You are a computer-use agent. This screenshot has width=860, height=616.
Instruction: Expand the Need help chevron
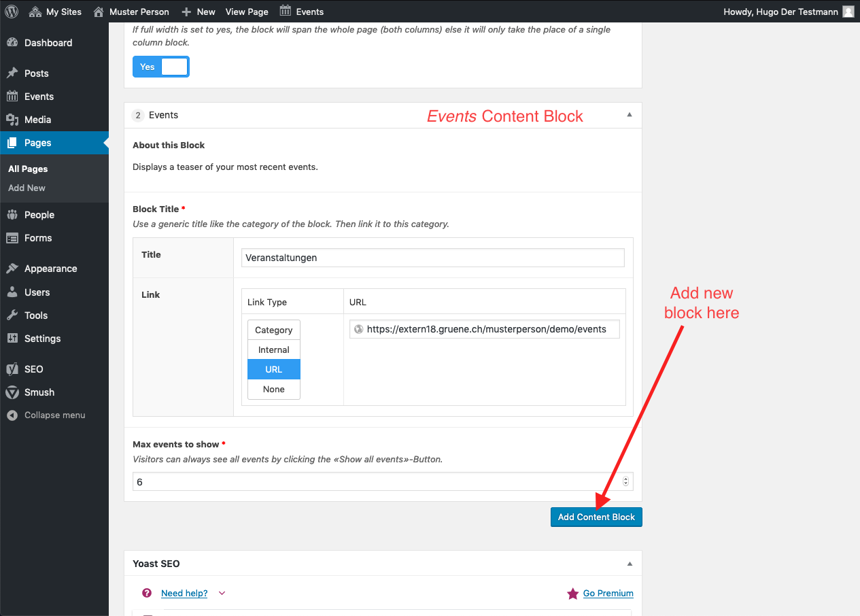coord(222,594)
